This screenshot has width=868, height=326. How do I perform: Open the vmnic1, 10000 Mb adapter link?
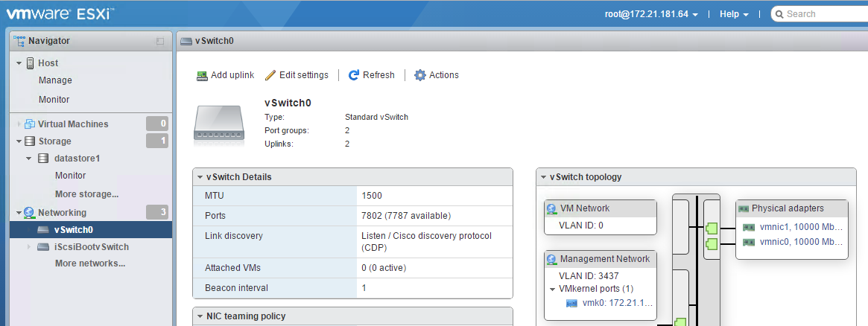point(802,227)
